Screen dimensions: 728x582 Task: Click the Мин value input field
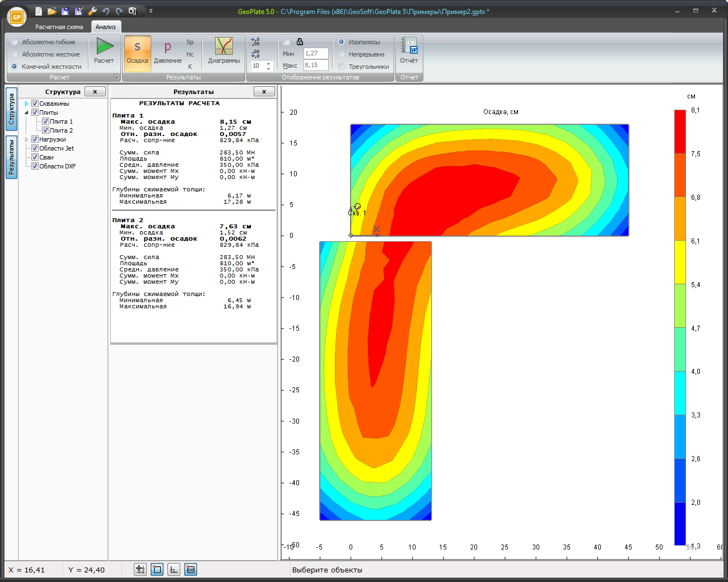(316, 54)
